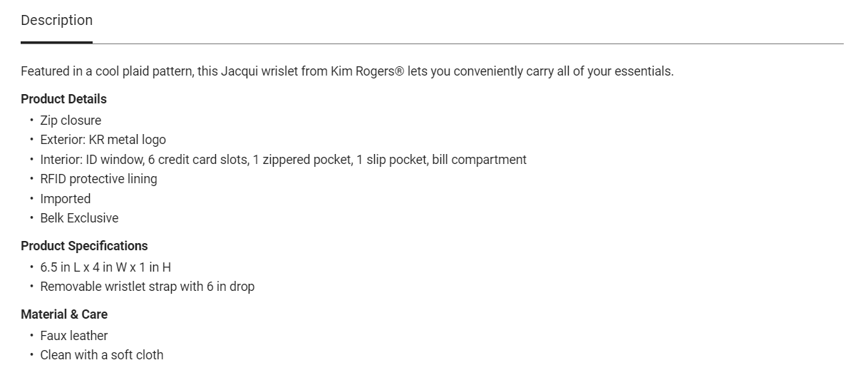The width and height of the screenshot is (868, 385).
Task: Click the 6 credit card slots text
Action: [x=199, y=160]
